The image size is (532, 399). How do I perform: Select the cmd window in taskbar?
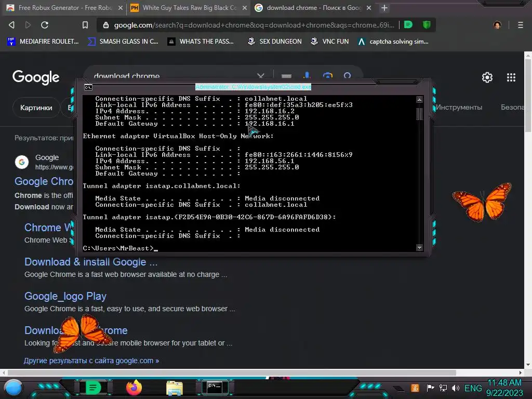coord(215,387)
